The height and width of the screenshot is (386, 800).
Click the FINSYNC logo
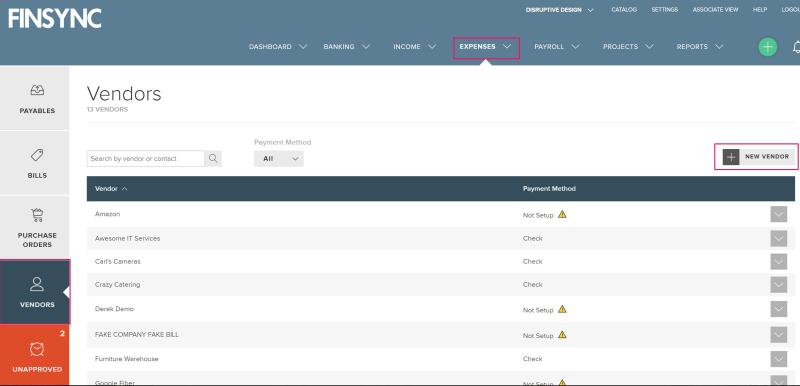coord(55,19)
